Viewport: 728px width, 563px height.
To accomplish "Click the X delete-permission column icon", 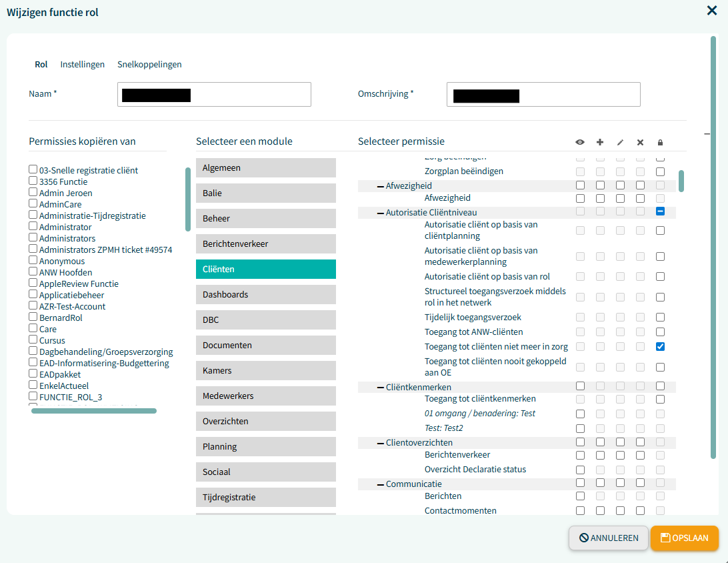I will click(x=640, y=142).
